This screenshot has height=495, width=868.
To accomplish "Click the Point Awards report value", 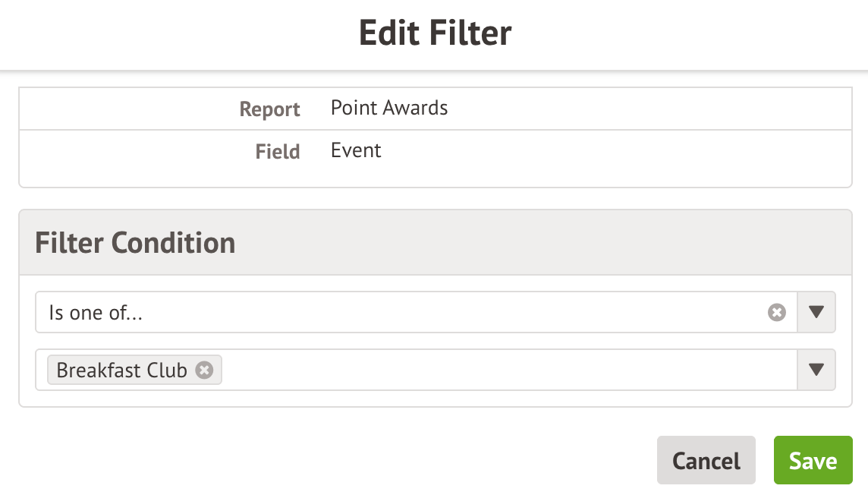I will [x=389, y=108].
